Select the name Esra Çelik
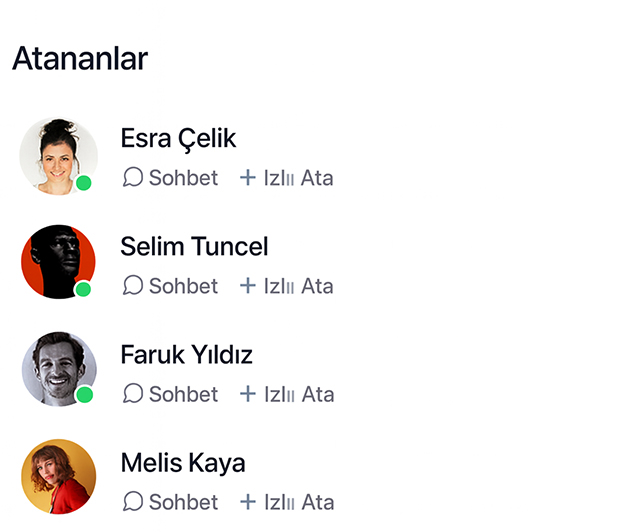This screenshot has width=630, height=532. pyautogui.click(x=178, y=138)
